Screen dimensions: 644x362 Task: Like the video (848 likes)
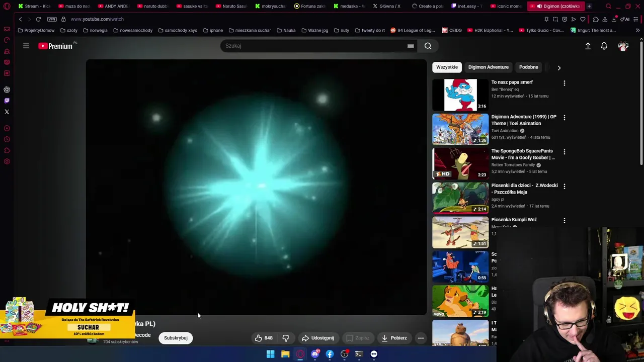pyautogui.click(x=264, y=338)
